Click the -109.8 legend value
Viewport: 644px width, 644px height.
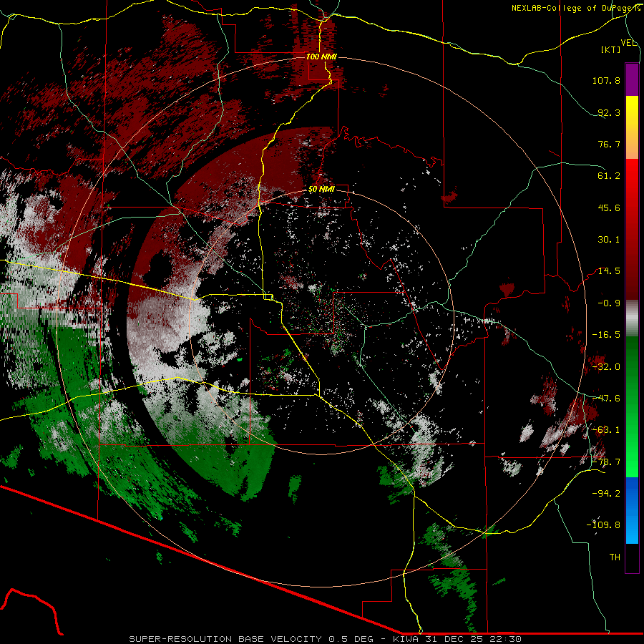[603, 525]
